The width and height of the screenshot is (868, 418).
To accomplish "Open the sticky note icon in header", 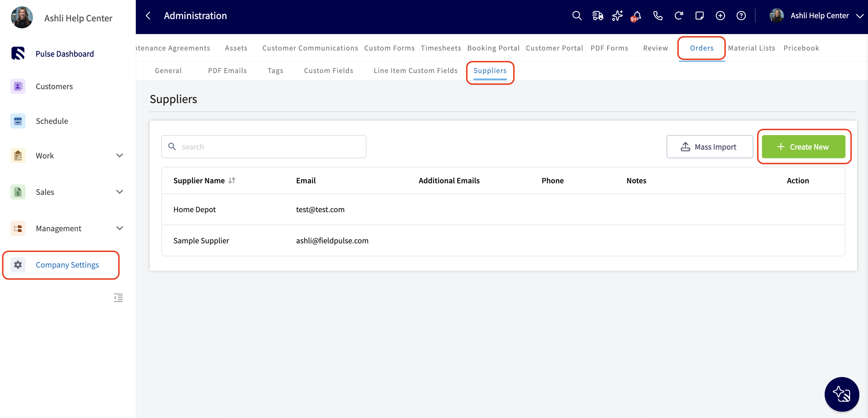I will [x=700, y=16].
